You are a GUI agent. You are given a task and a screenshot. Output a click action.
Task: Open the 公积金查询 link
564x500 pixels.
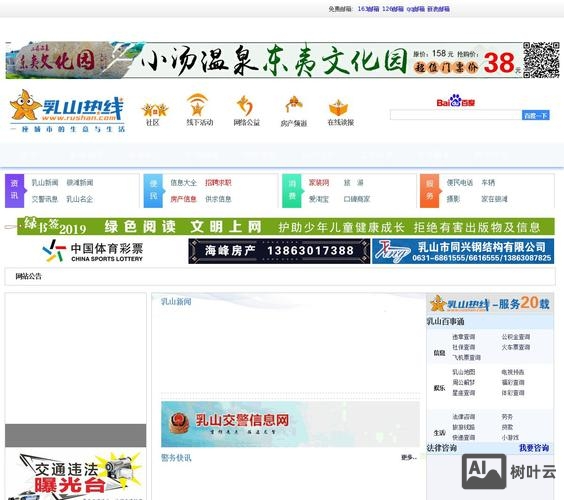coord(516,337)
